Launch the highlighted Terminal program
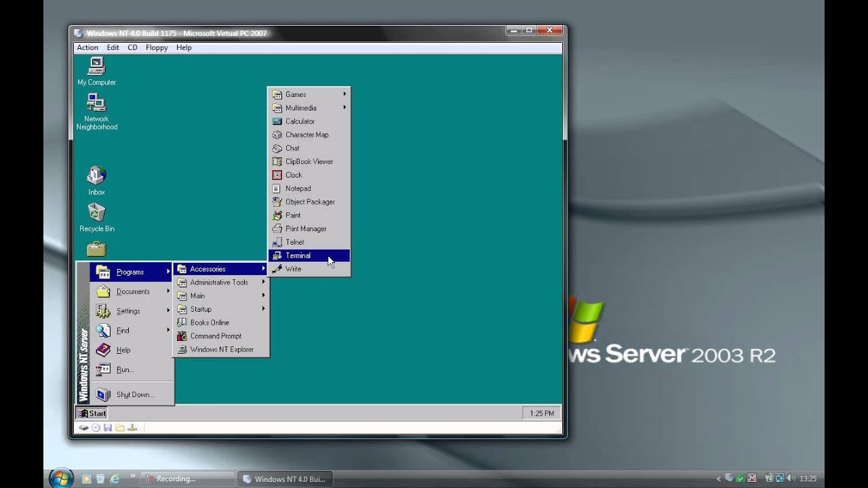The width and height of the screenshot is (868, 488). click(x=309, y=256)
